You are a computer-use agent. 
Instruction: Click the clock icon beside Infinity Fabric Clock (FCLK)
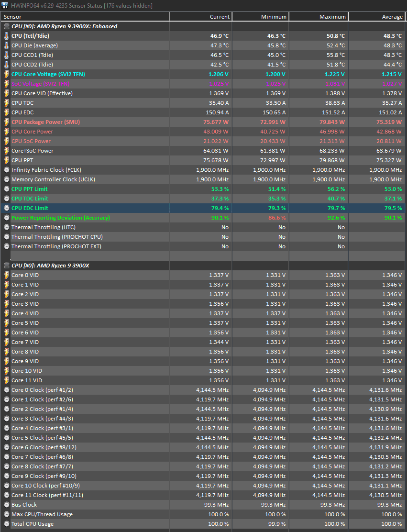[6, 170]
